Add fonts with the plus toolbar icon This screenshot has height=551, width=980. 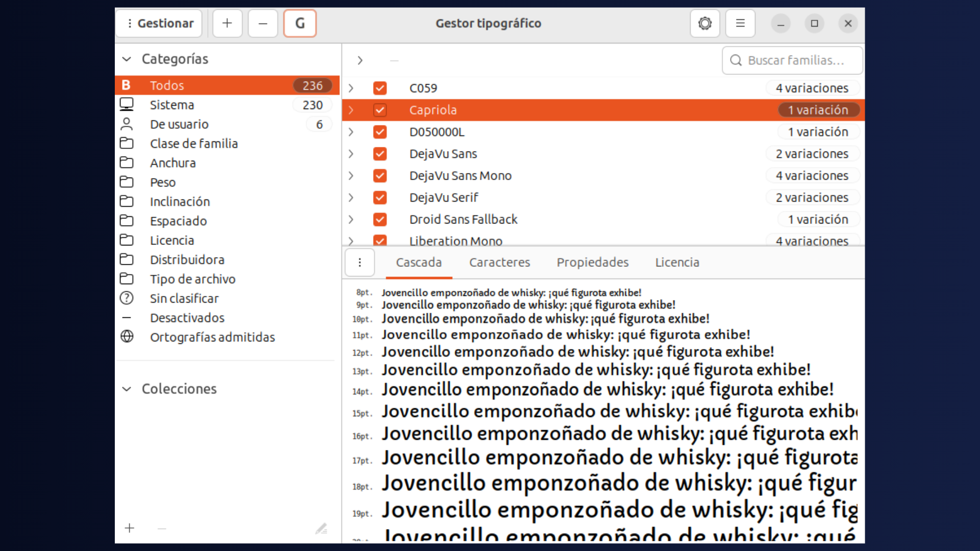227,23
